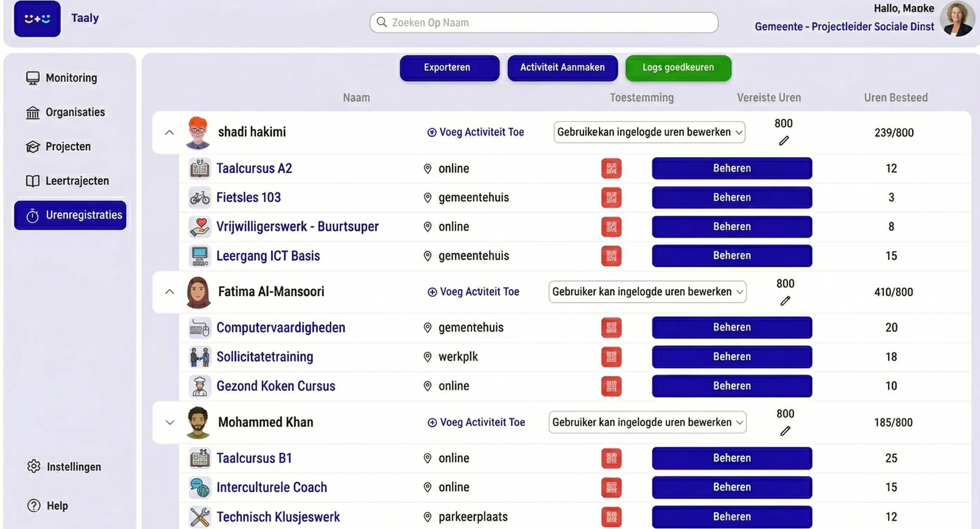Click Activiteit Aanmaken button
The height and width of the screenshot is (529, 980).
(562, 68)
